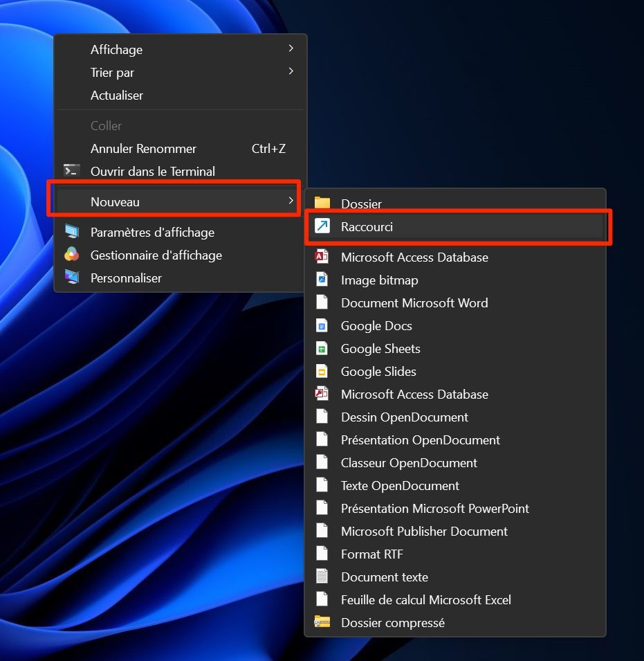
Task: Open the Nouveau submenu chevron
Action: pyautogui.click(x=291, y=201)
